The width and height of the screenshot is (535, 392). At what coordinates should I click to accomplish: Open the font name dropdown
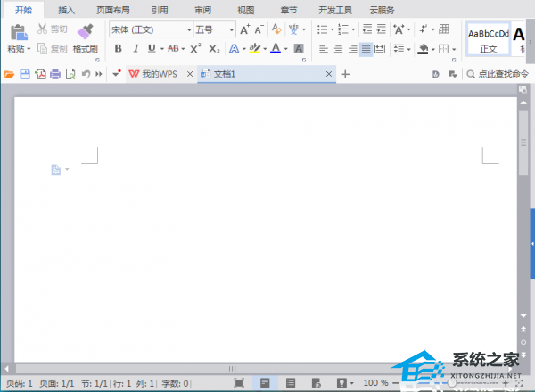pos(189,30)
